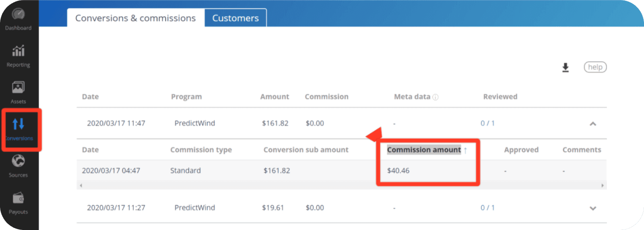Select the Conversions sidebar icon
The image size is (644, 230).
(x=19, y=125)
